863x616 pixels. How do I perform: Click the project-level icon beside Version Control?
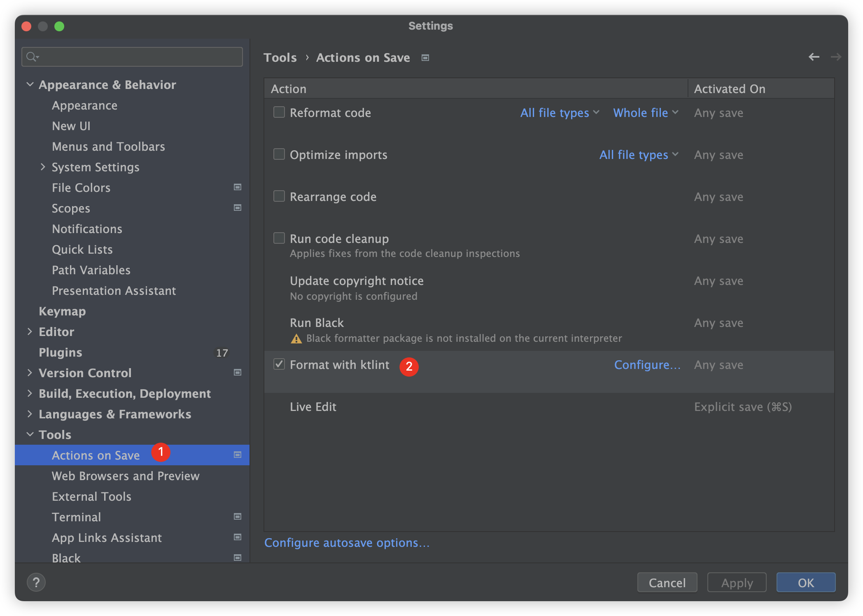[238, 373]
